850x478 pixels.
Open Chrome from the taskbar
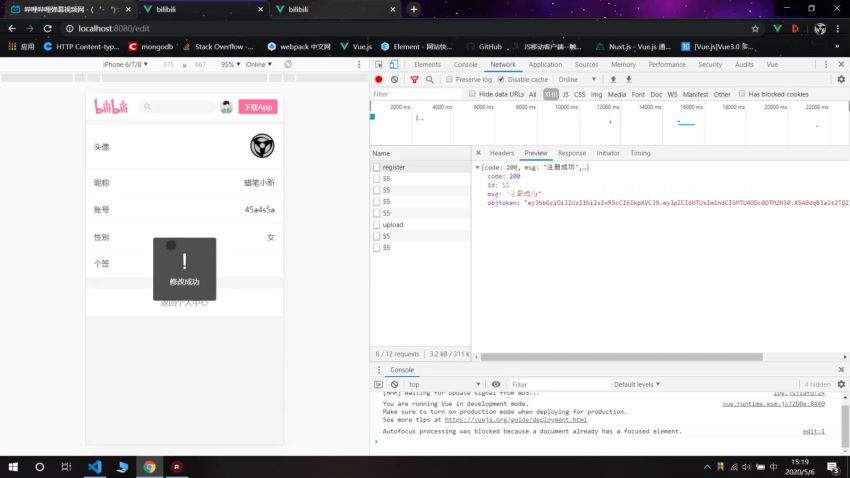(150, 467)
